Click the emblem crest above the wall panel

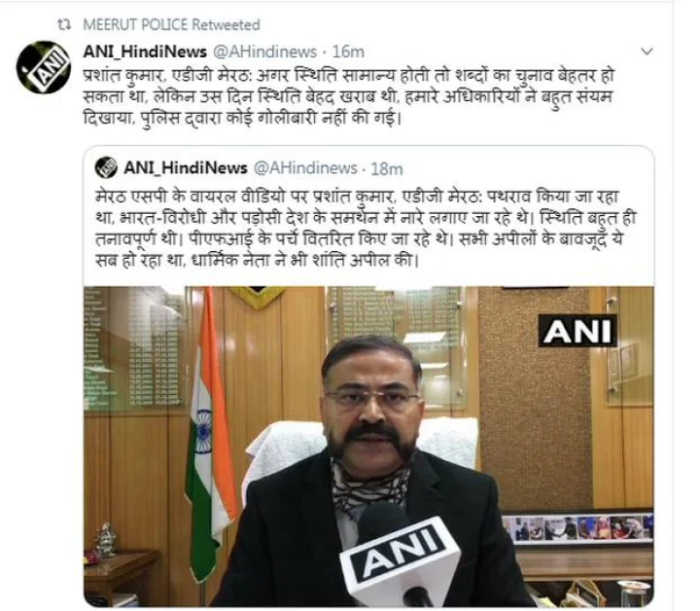point(258,297)
